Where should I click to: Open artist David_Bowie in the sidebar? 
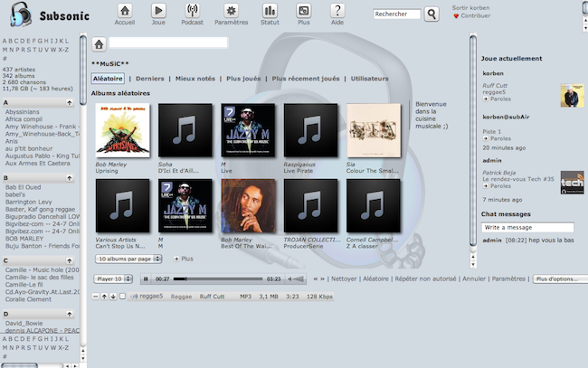pos(24,323)
